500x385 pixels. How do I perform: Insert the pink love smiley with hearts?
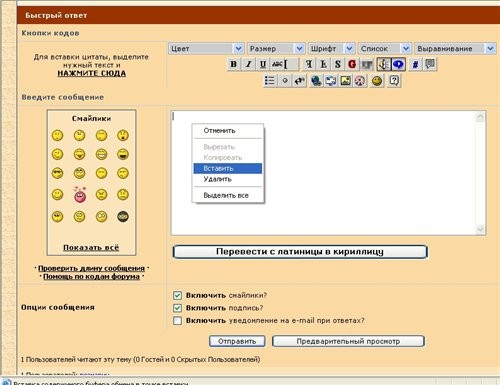point(80,195)
